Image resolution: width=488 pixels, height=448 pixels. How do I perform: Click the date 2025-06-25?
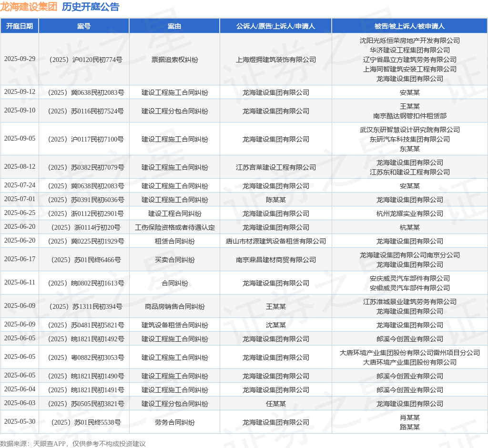20,213
